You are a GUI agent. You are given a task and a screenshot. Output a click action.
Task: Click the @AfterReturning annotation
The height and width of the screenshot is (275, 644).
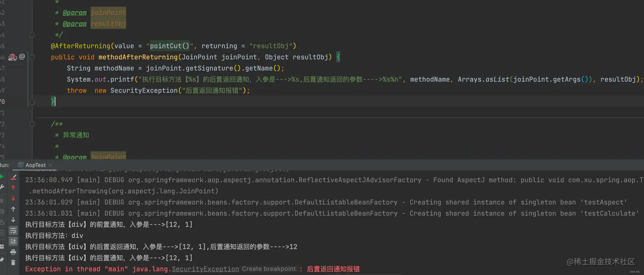(x=81, y=46)
